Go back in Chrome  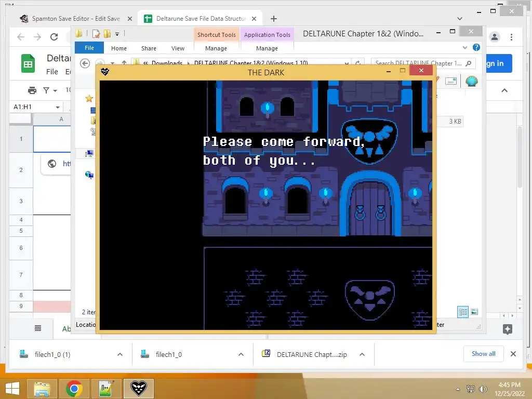pos(21,37)
